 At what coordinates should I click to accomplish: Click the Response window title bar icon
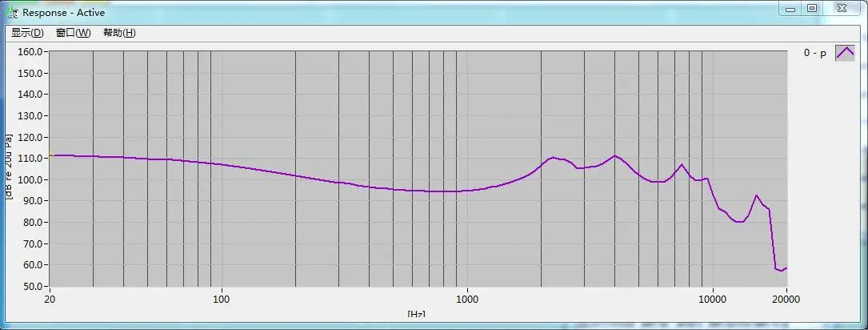click(13, 12)
